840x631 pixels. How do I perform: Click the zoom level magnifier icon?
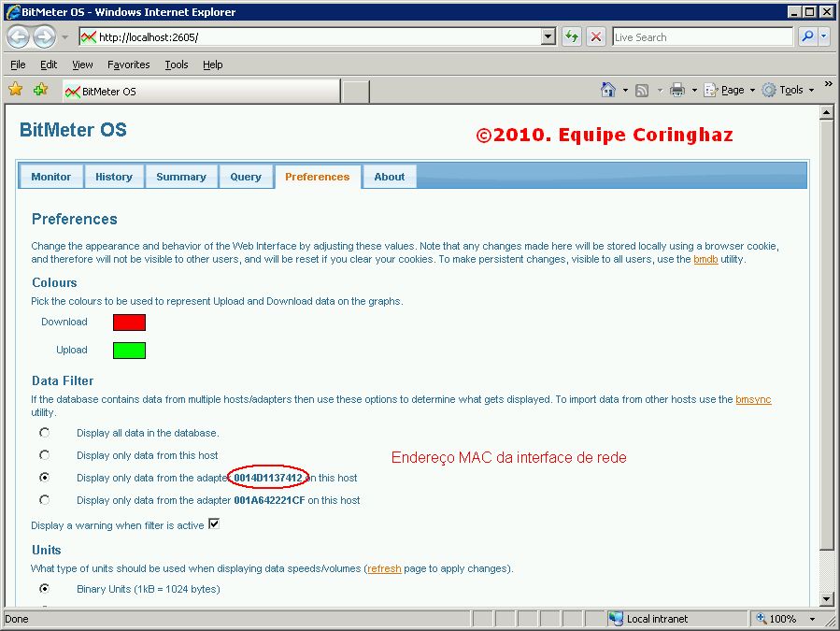(761, 619)
